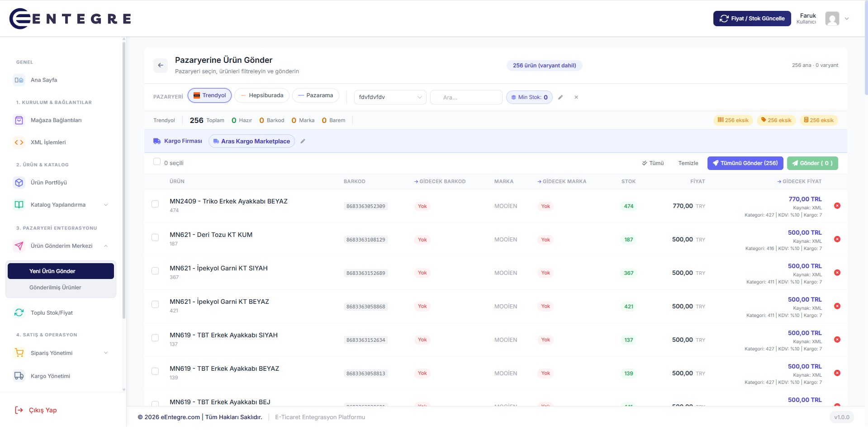Expand the Sipariş Yönetimi chevron
The width and height of the screenshot is (868, 430).
coord(106,353)
